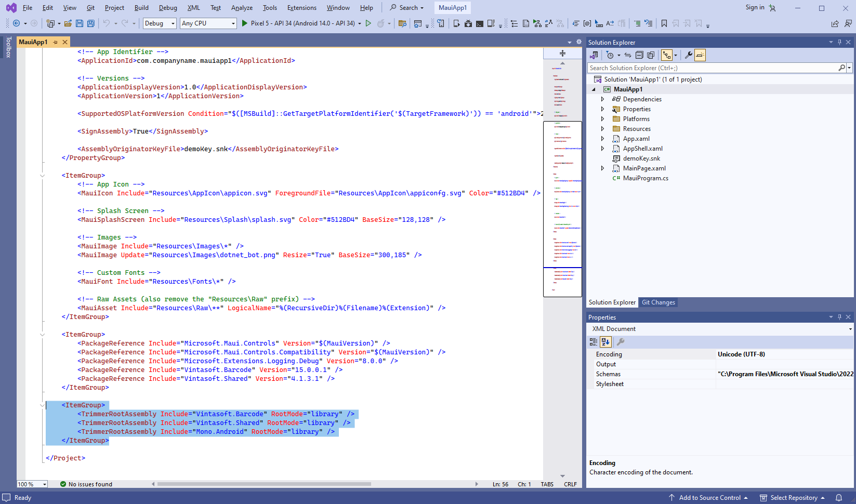The height and width of the screenshot is (504, 856).
Task: Open the send feedback person icon
Action: [x=848, y=23]
